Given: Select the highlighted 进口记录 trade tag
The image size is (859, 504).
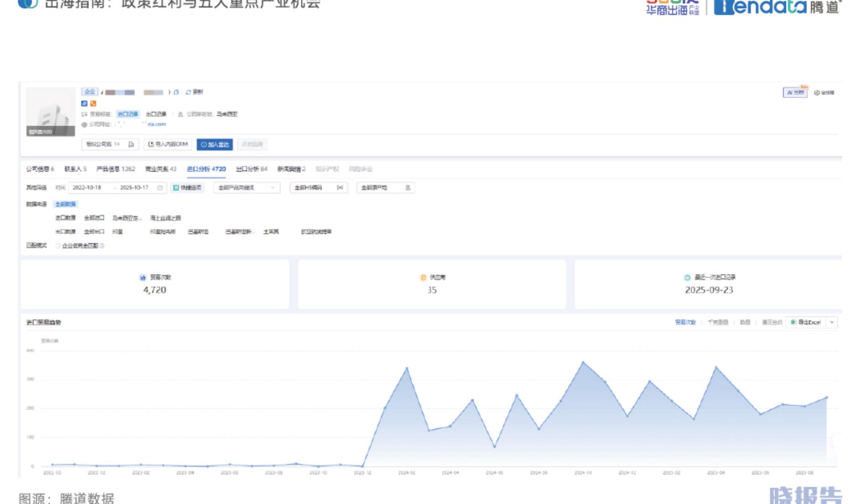Looking at the screenshot, I should coord(127,114).
